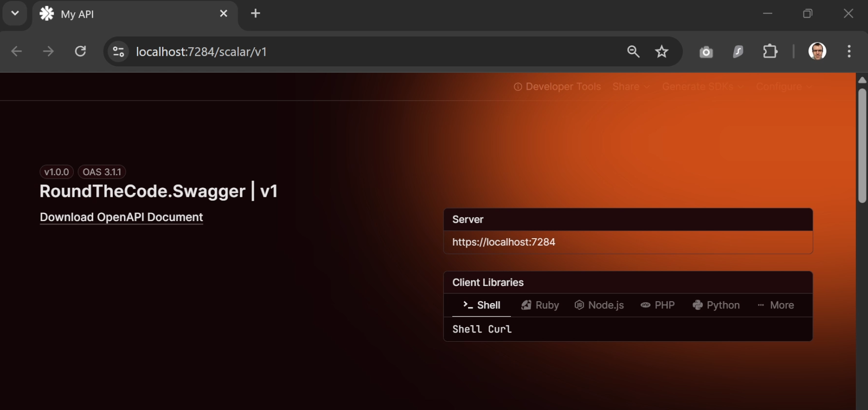The height and width of the screenshot is (410, 868).
Task: Minimize the browser window
Action: tap(767, 14)
